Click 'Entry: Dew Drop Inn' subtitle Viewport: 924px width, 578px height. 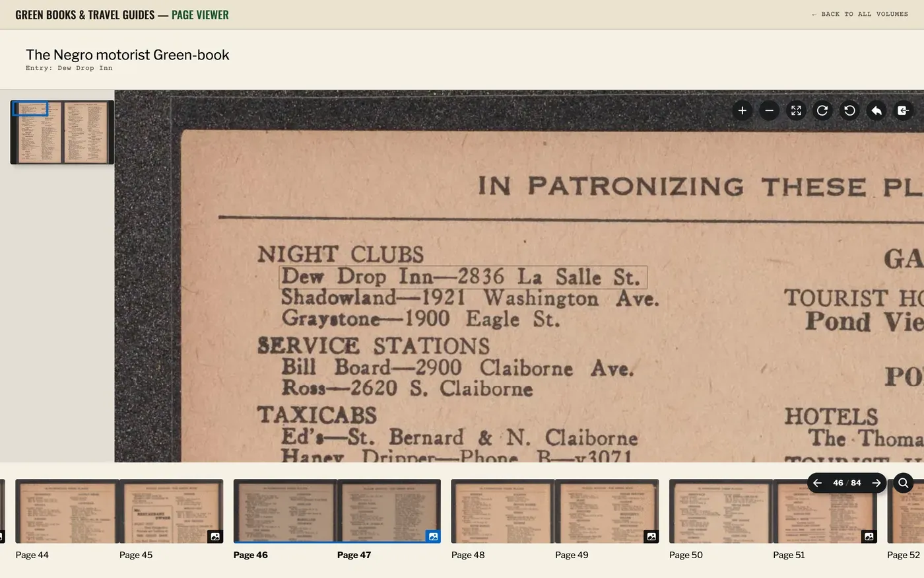pos(69,68)
